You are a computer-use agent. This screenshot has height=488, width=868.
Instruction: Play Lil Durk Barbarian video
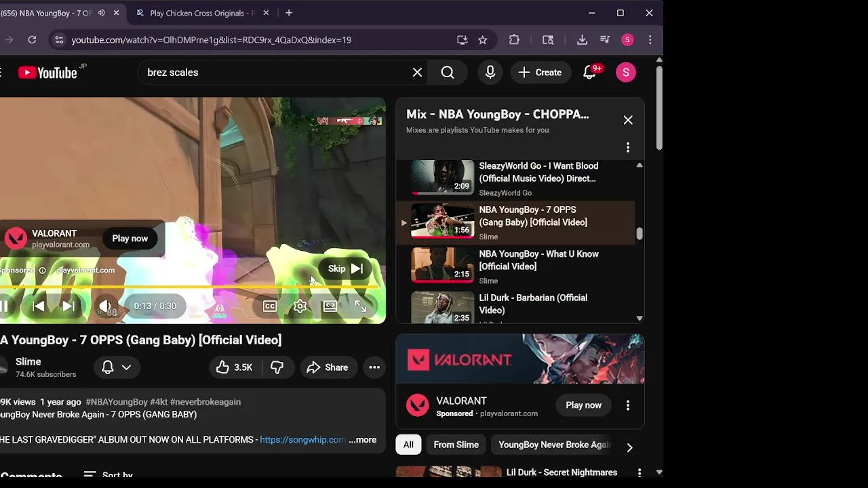click(517, 308)
